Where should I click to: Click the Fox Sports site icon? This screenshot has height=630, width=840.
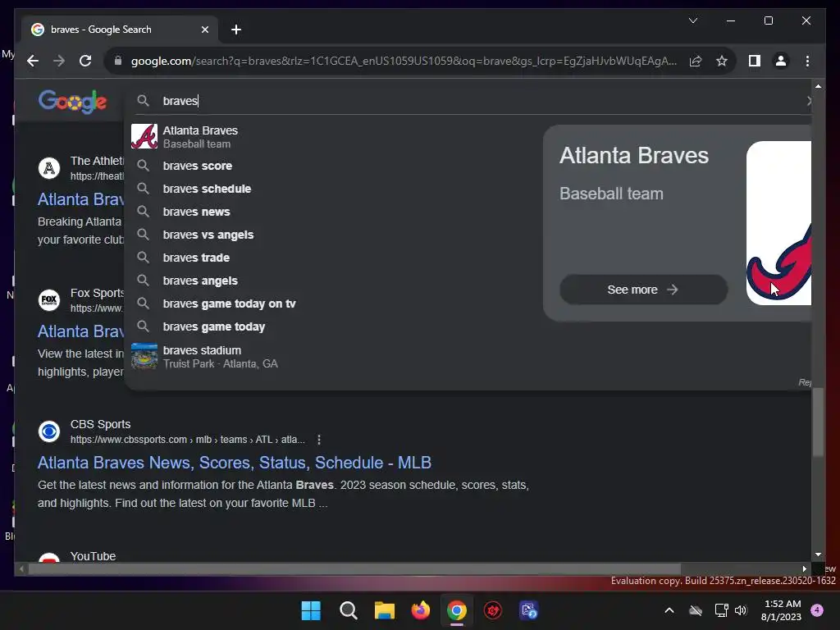(48, 300)
